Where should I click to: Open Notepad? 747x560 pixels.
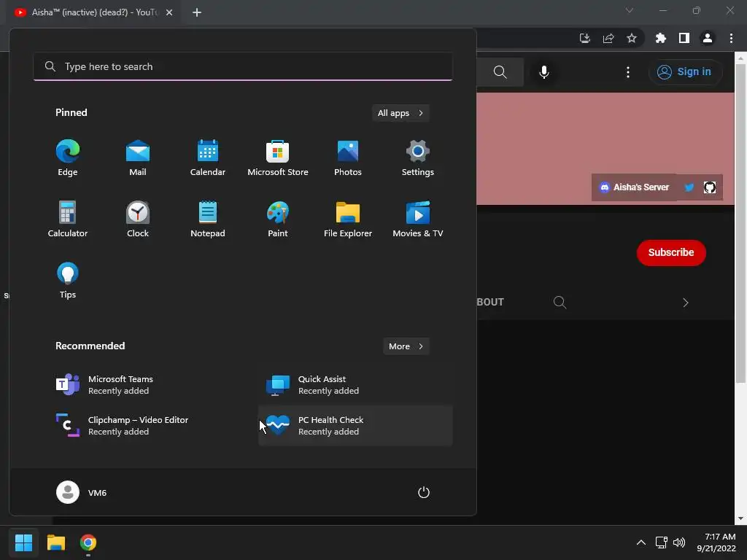208,219
